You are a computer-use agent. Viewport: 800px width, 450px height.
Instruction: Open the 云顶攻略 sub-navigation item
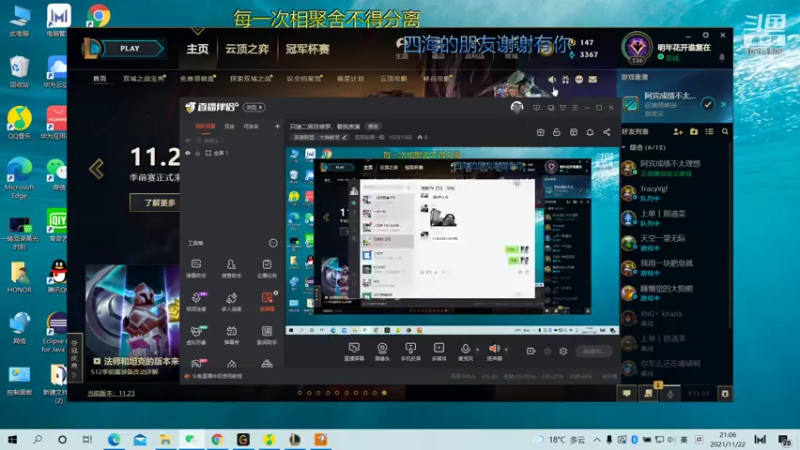pyautogui.click(x=393, y=79)
